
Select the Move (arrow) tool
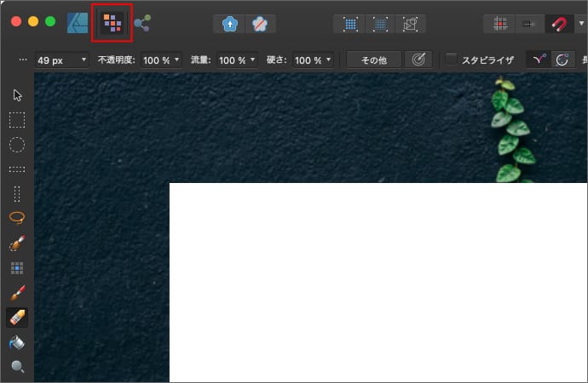point(17,94)
